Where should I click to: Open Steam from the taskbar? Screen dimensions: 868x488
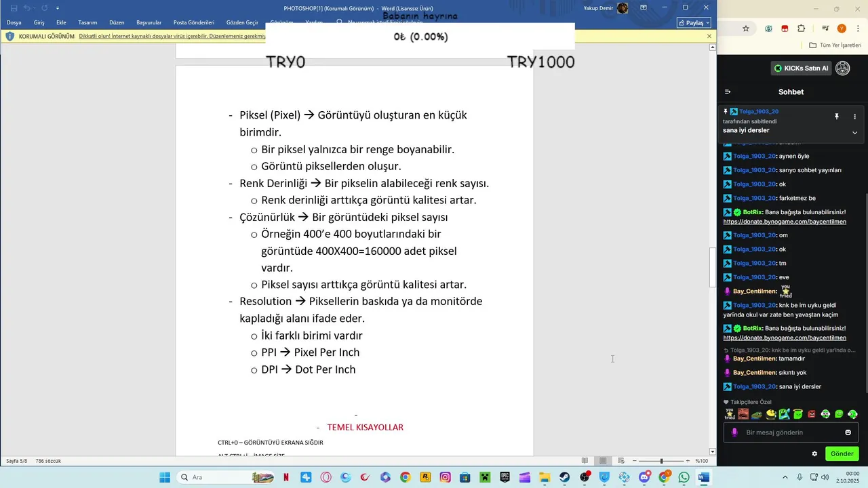(564, 477)
